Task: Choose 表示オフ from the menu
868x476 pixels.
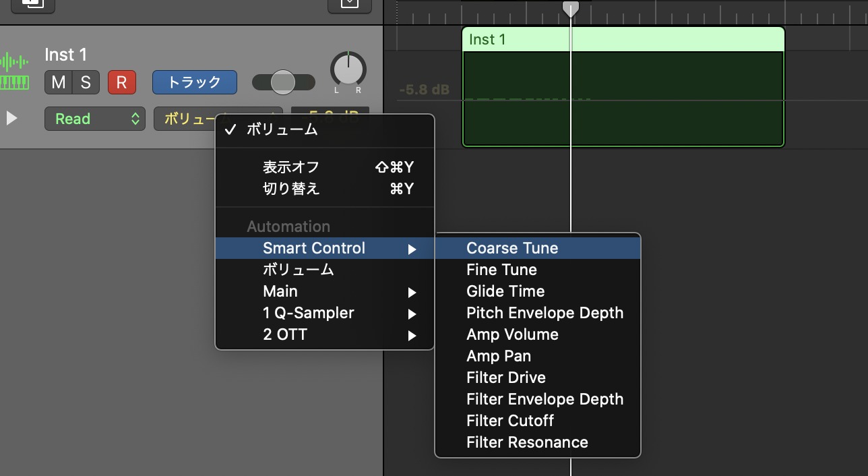Action: [x=291, y=167]
